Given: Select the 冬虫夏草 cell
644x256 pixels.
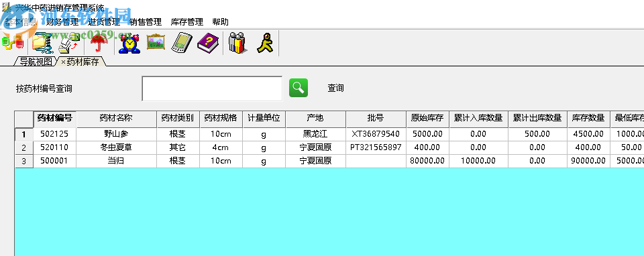Looking at the screenshot, I should tap(116, 147).
